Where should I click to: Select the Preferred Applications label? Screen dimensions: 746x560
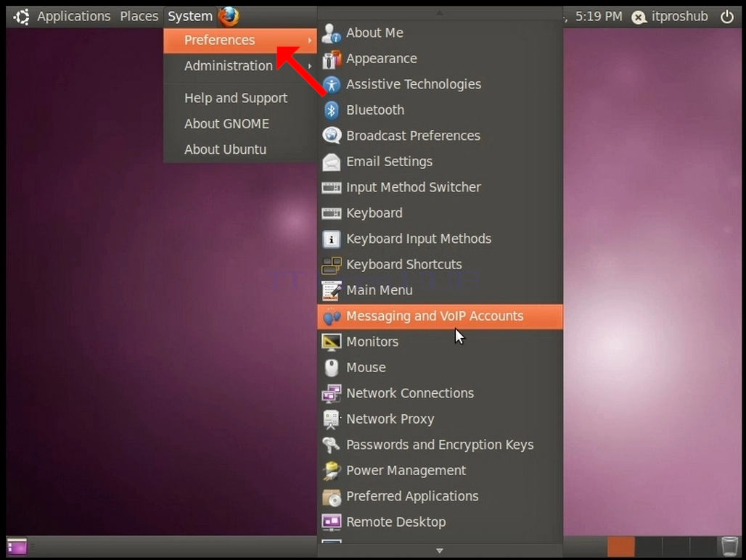pos(412,496)
